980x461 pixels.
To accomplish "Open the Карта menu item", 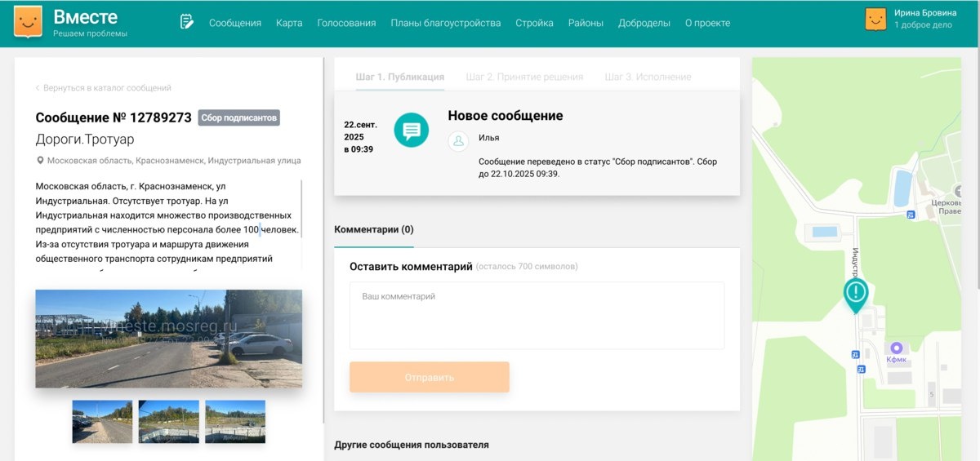I will (x=289, y=23).
